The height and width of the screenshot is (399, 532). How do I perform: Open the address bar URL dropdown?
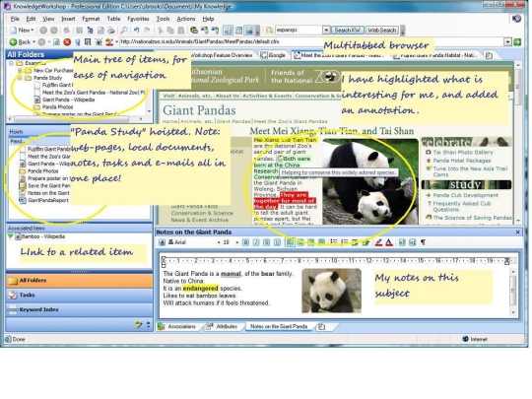point(507,42)
